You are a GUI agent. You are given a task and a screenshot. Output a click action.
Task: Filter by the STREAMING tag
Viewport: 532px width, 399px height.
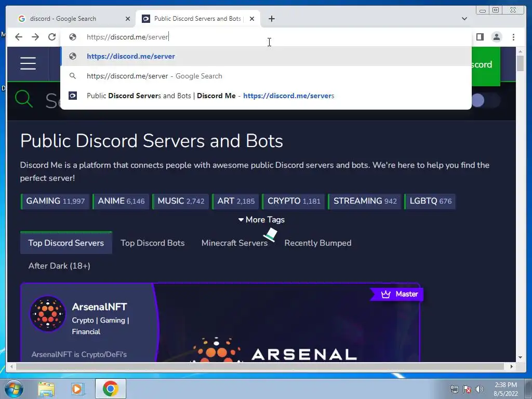pyautogui.click(x=365, y=201)
